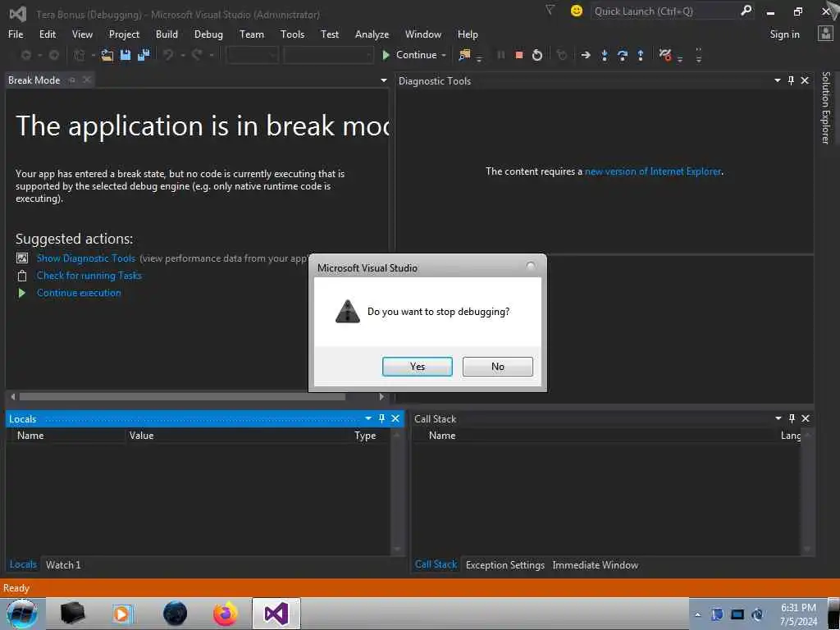Open the Continue button dropdown arrow
840x630 pixels.
pyautogui.click(x=444, y=55)
